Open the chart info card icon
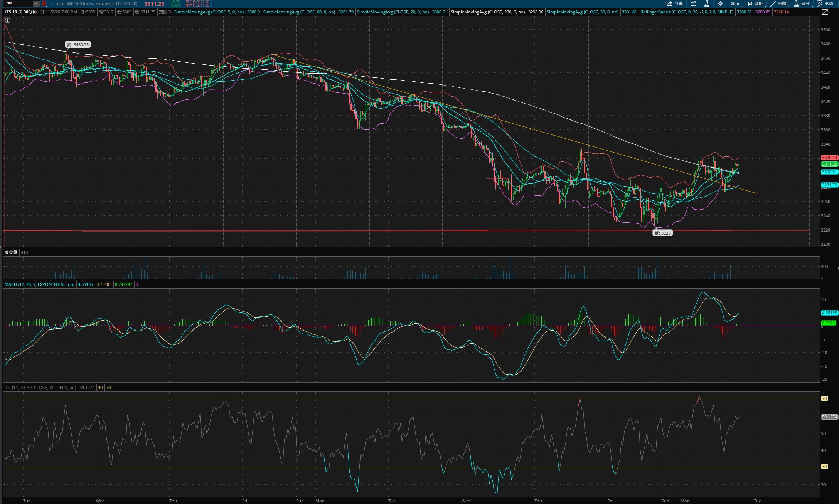Screen dimensions: 839x504 [693, 3]
